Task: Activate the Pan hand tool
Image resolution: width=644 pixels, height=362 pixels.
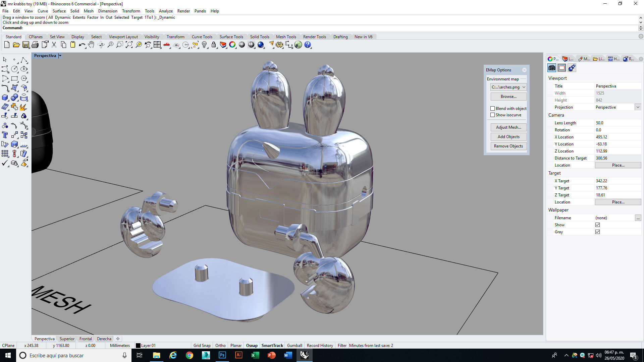Action: tap(91, 45)
